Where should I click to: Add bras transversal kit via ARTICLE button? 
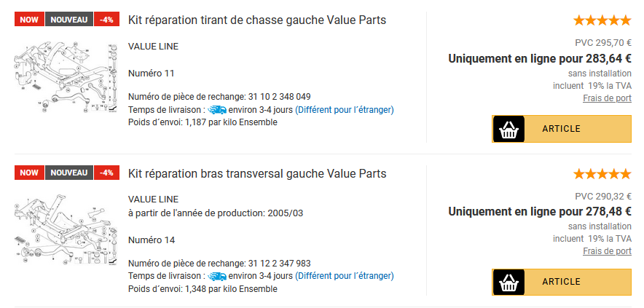pyautogui.click(x=562, y=282)
